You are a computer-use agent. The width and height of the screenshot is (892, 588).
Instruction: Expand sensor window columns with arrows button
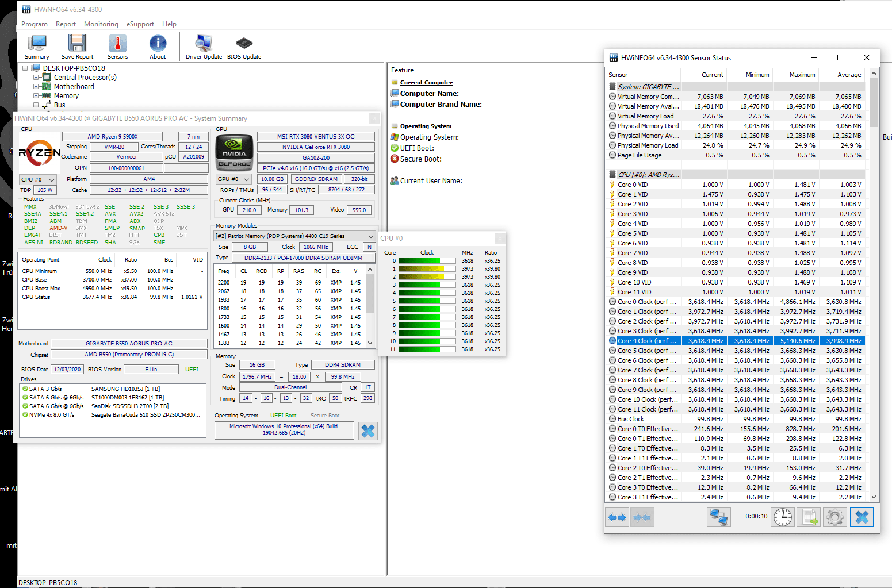point(617,517)
